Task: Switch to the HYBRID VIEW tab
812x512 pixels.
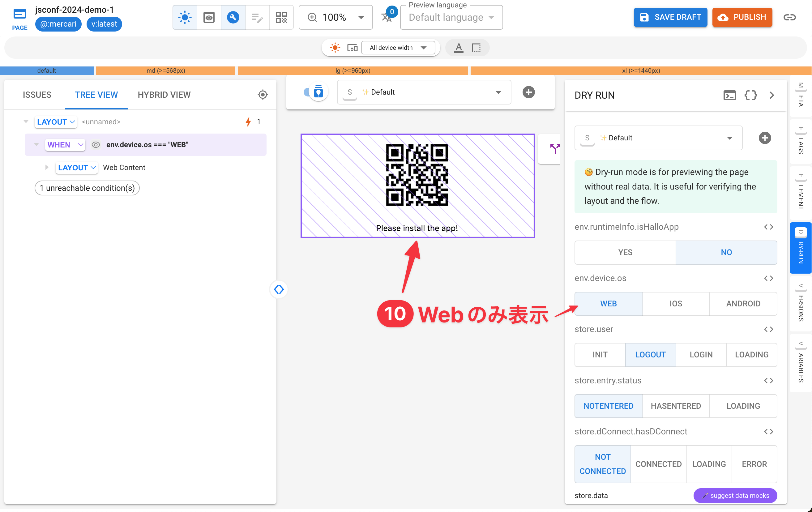Action: 164,95
